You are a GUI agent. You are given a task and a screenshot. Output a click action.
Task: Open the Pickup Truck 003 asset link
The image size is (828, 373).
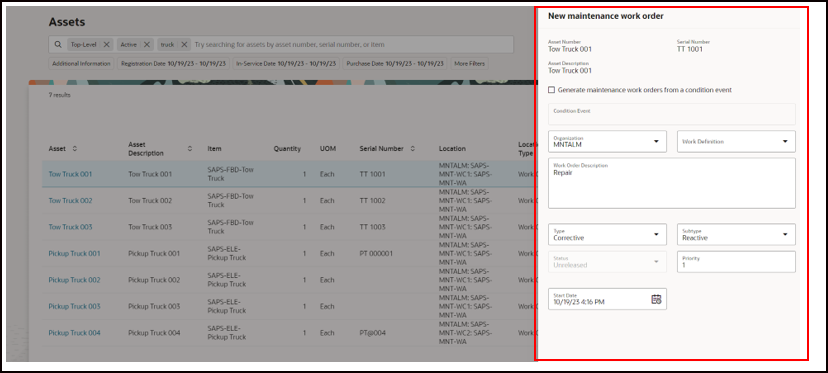(74, 306)
